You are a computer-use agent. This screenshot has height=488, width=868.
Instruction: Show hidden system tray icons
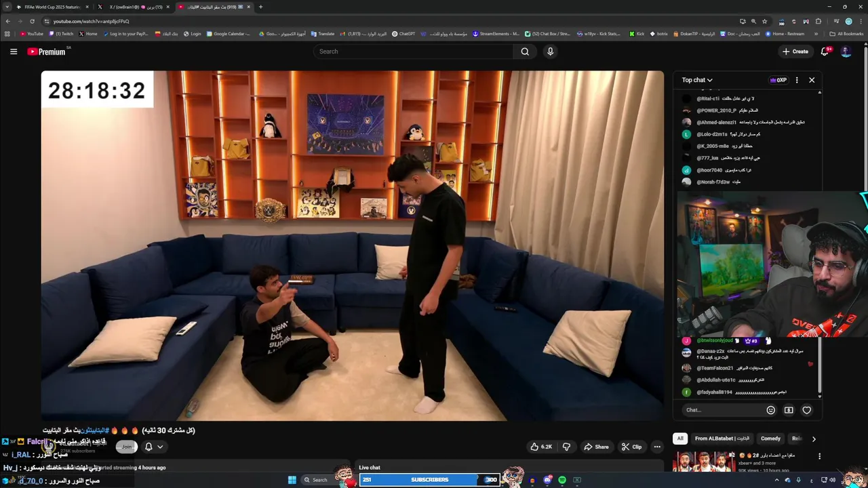point(777,480)
